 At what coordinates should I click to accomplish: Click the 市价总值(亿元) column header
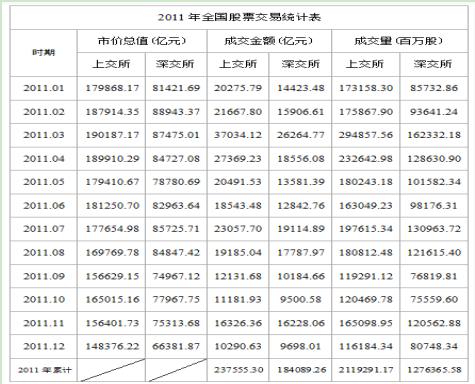[x=142, y=41]
